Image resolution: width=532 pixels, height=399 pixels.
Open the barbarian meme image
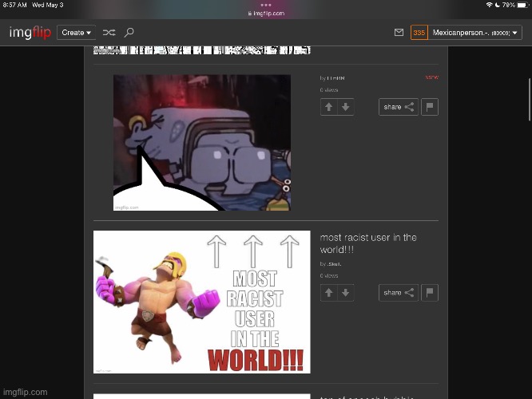pyautogui.click(x=202, y=302)
